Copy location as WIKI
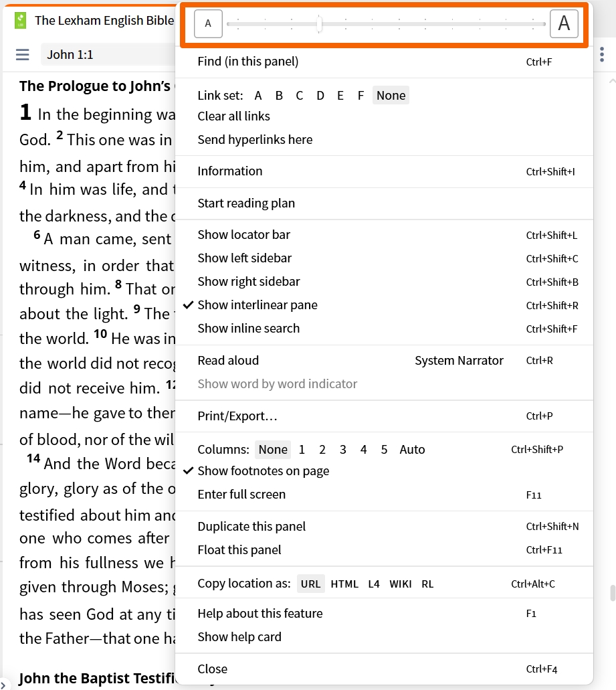 pos(401,584)
